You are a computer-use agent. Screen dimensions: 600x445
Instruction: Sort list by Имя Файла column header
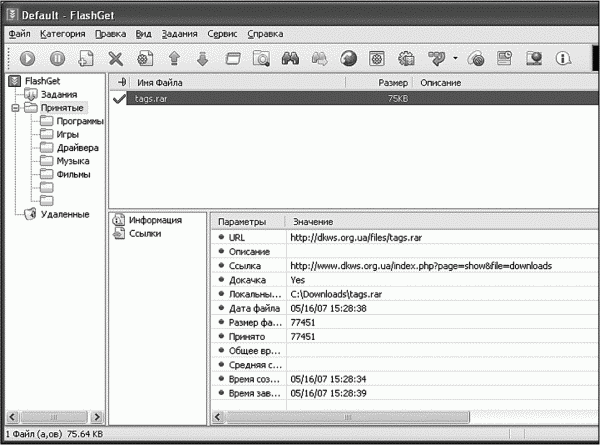236,83
